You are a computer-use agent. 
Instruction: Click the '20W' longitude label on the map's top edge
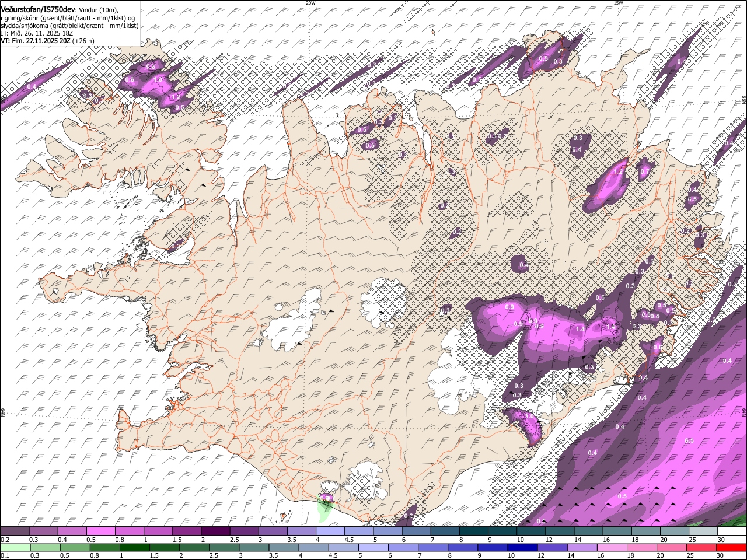pyautogui.click(x=310, y=2)
